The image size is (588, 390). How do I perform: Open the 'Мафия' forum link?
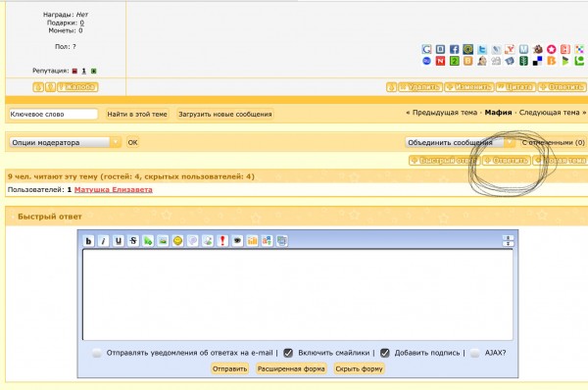[498, 113]
